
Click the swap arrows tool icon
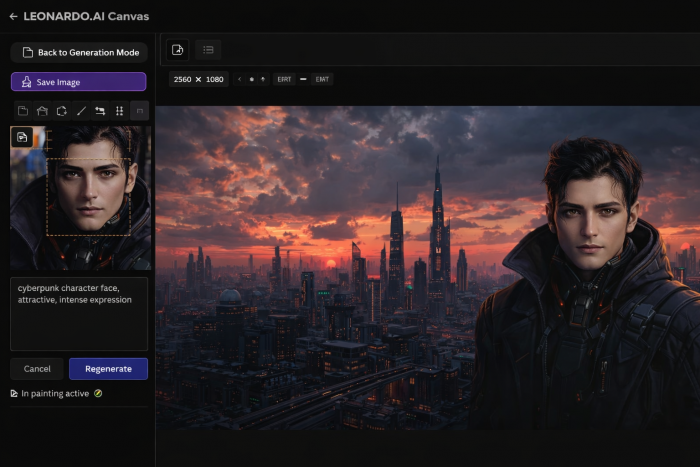point(100,111)
